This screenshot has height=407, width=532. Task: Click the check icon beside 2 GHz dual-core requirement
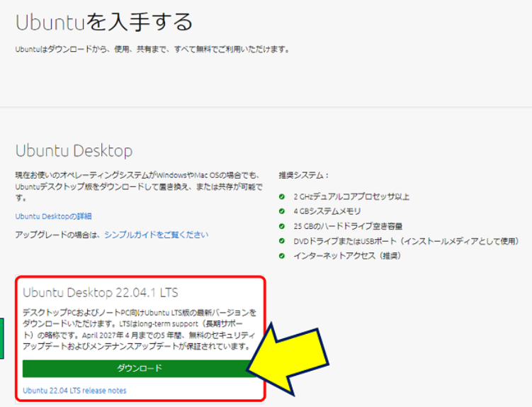point(282,196)
